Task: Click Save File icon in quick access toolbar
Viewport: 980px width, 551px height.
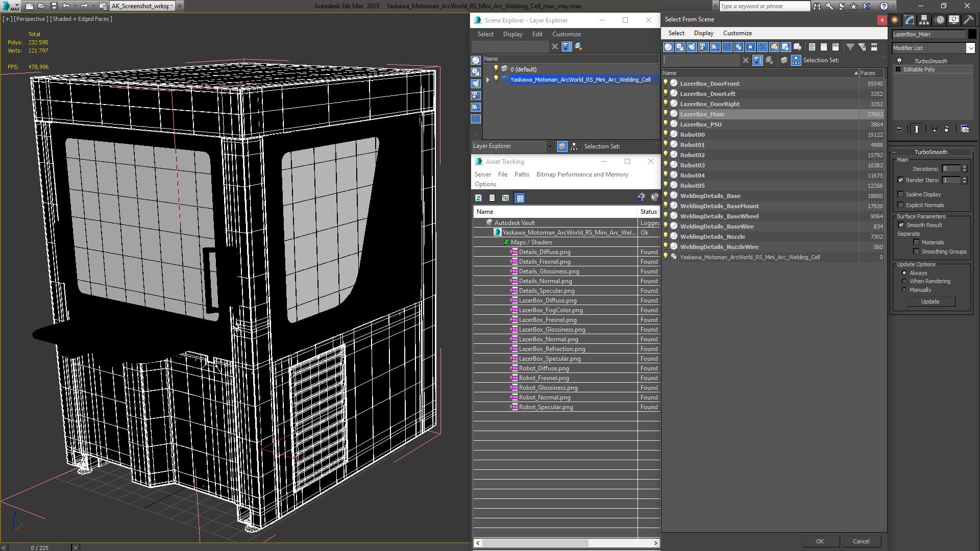Action: 54,6
